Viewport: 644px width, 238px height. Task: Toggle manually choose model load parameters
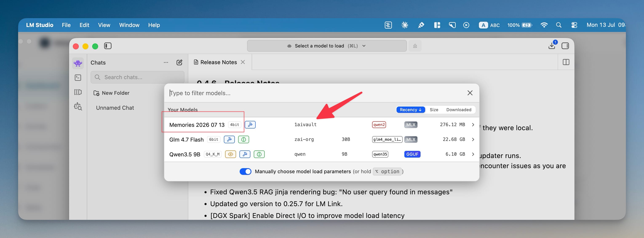point(246,171)
